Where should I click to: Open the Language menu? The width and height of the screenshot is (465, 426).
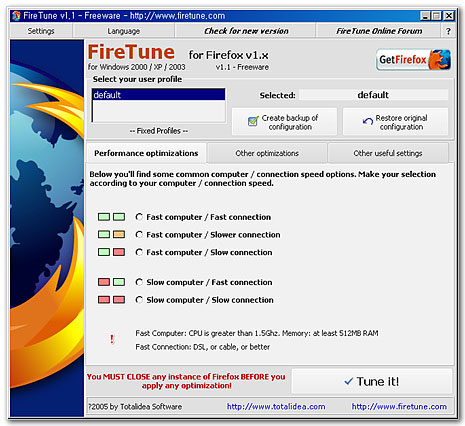click(x=124, y=31)
